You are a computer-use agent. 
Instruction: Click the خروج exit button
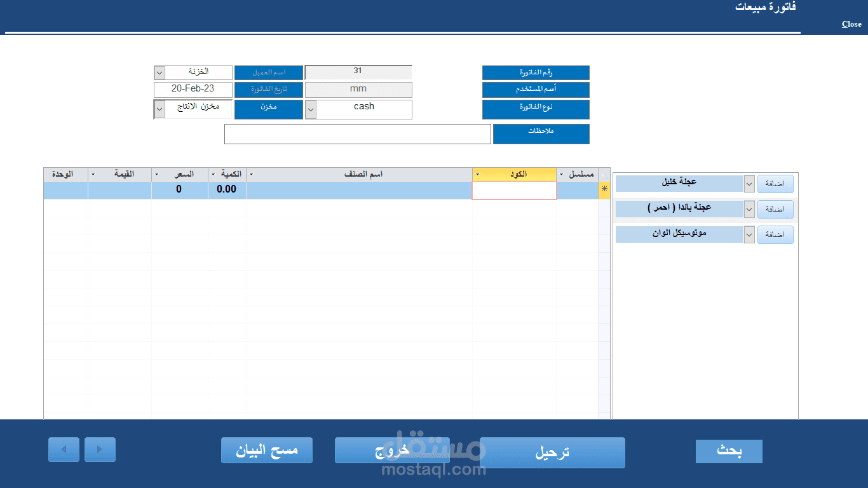(392, 451)
